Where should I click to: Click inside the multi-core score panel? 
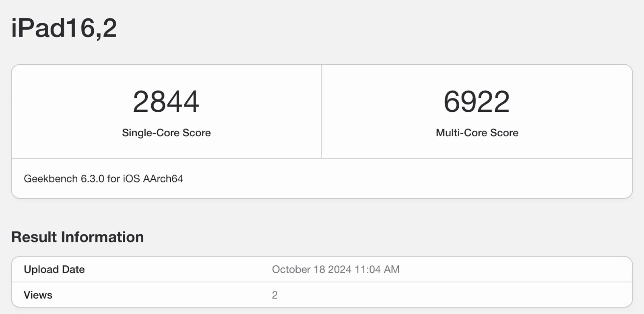pyautogui.click(x=477, y=111)
